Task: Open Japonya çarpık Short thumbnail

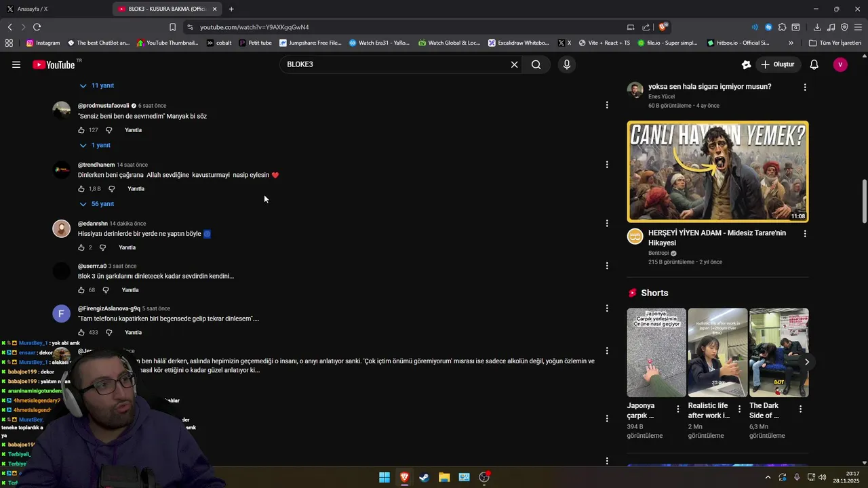Action: (x=656, y=352)
